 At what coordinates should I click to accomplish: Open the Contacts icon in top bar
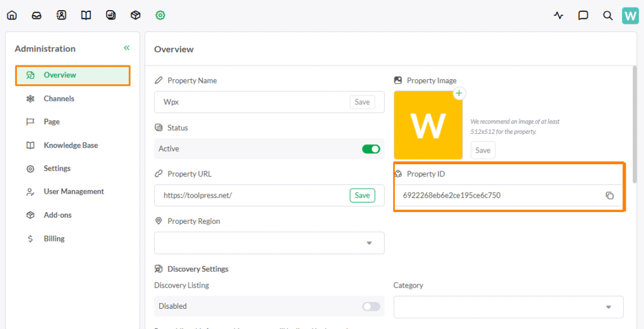click(x=61, y=16)
